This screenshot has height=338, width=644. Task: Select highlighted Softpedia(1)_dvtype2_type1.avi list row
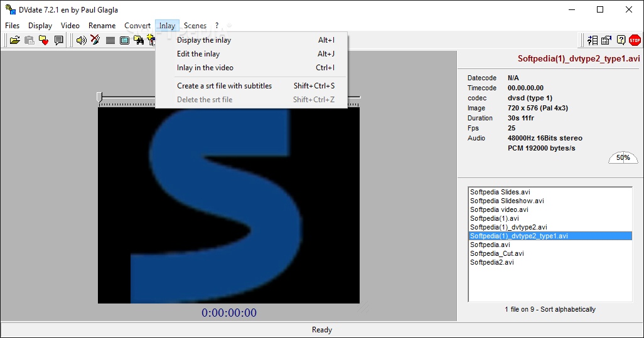pos(550,236)
